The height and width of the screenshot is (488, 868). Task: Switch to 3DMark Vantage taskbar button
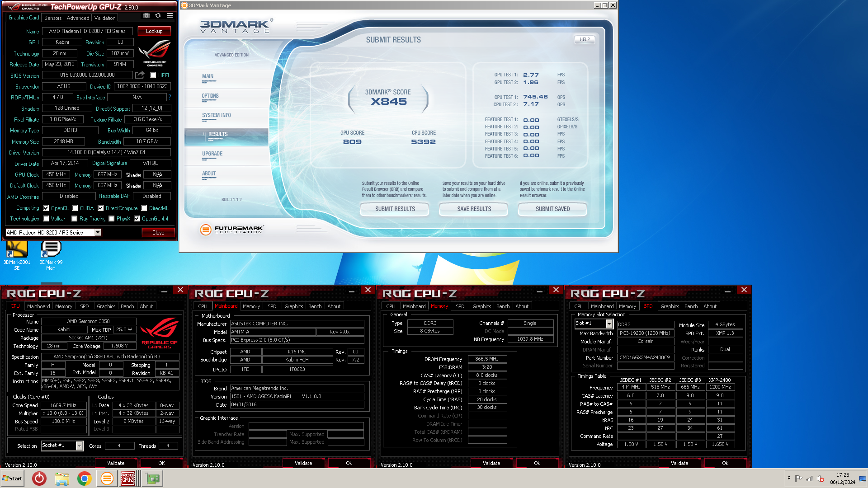pos(107,478)
